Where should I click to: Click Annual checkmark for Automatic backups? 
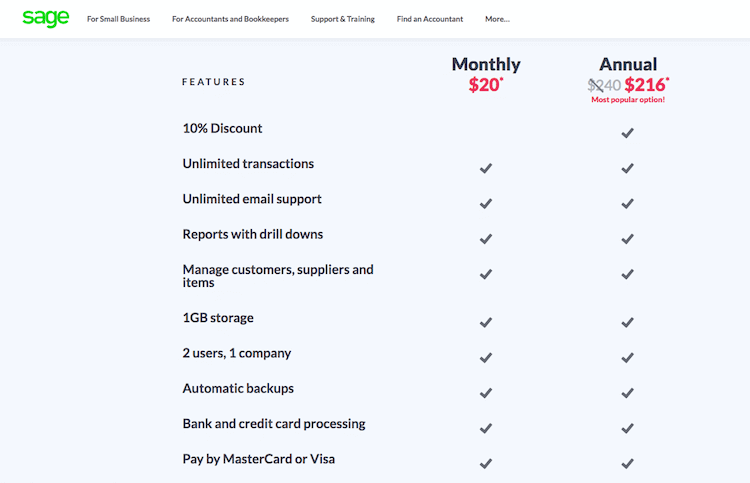627,393
